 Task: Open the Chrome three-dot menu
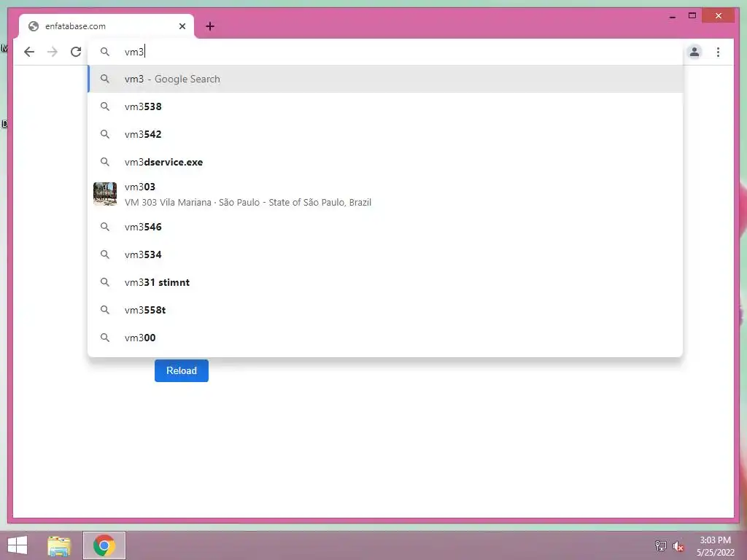click(x=718, y=52)
